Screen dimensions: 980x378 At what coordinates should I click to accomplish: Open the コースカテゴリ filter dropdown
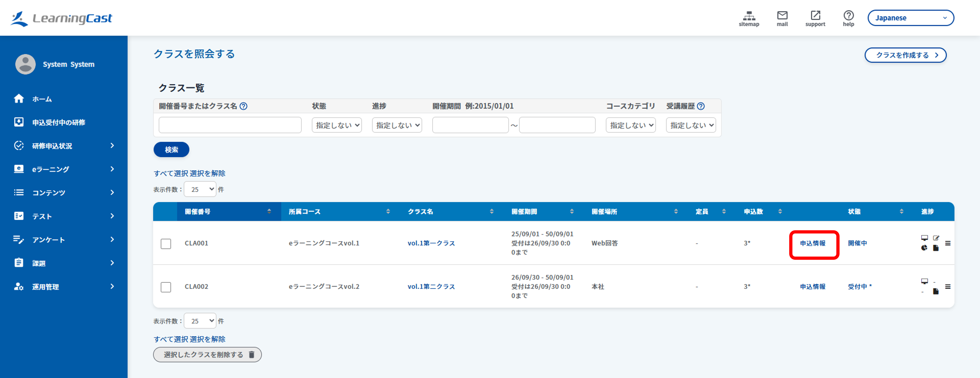click(x=630, y=125)
